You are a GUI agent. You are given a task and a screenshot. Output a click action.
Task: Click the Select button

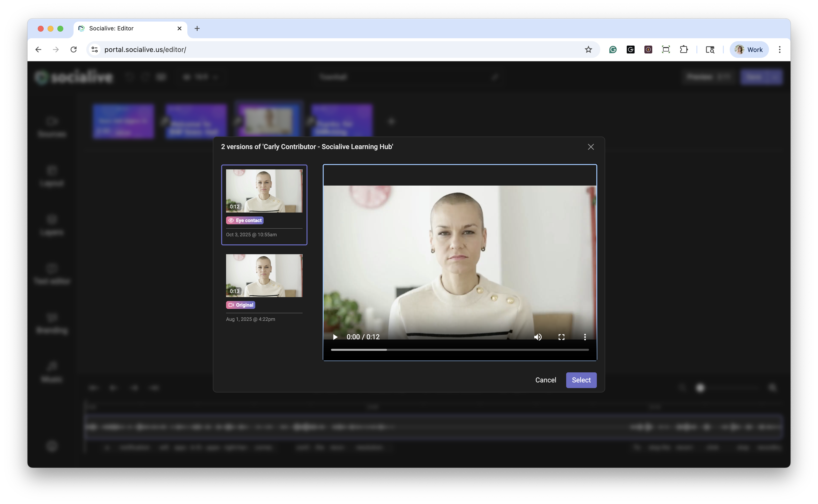(581, 380)
